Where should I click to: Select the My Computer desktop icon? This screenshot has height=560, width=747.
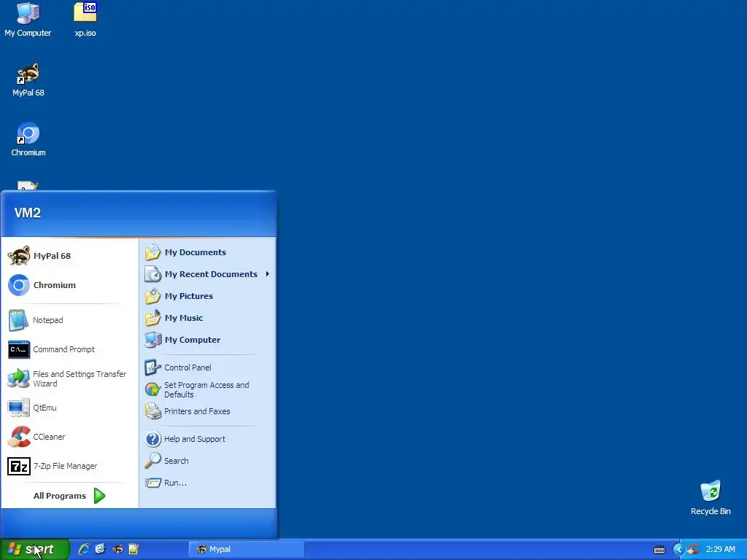click(28, 20)
